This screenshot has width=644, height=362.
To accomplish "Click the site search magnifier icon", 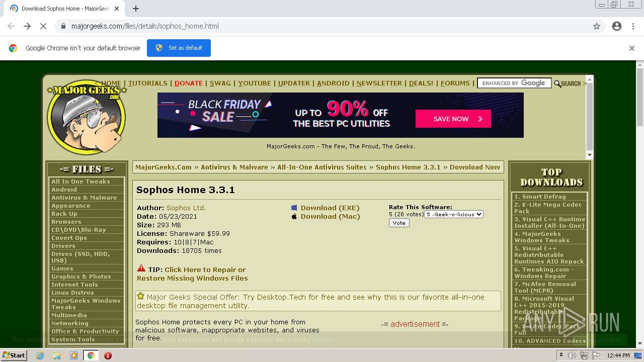I will pos(557,84).
